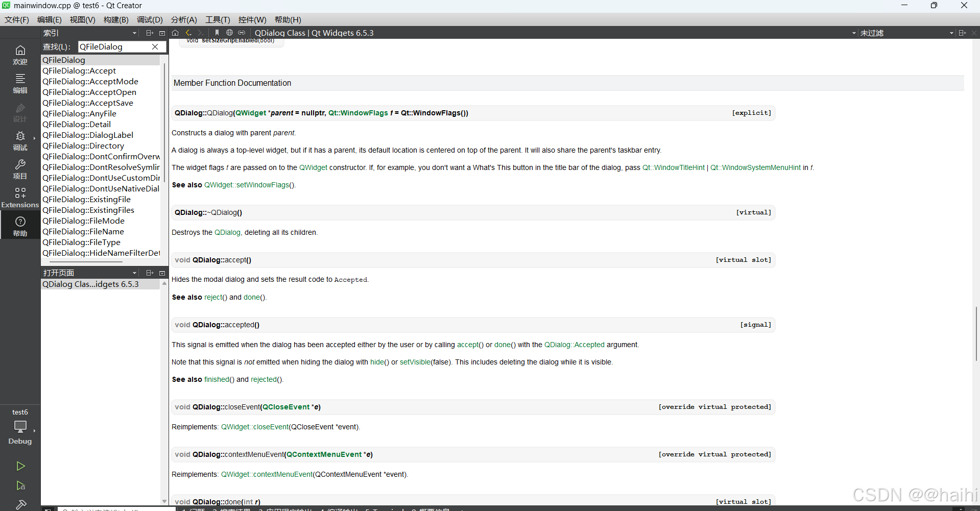Switch to Edit (编辑) mode
980x511 pixels.
pos(20,84)
